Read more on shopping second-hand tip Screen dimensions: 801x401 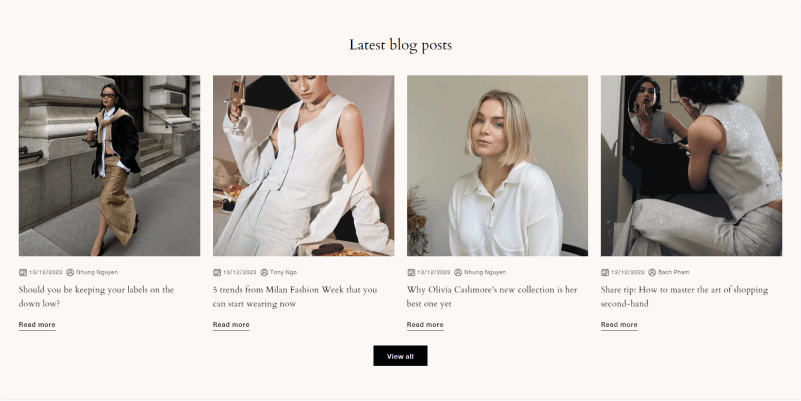pyautogui.click(x=619, y=325)
